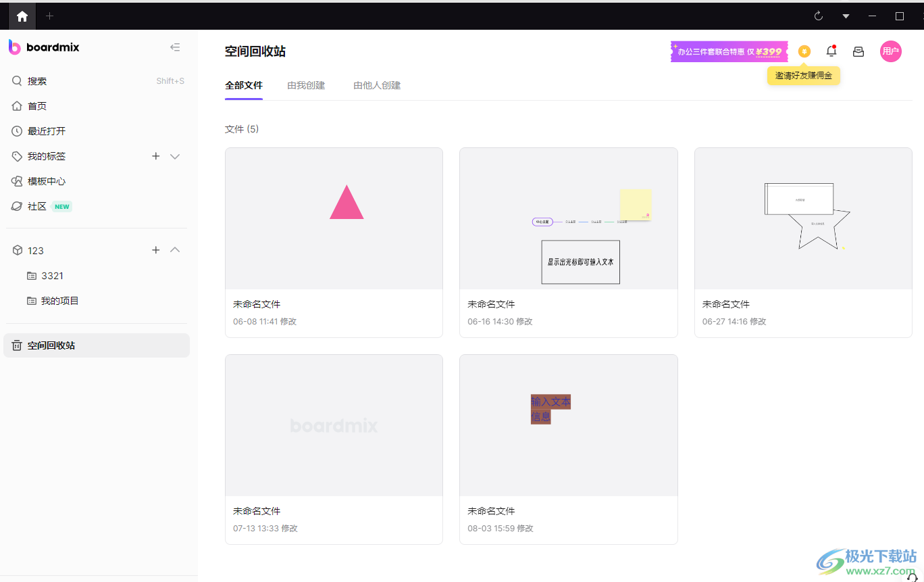
Task: Collapse the left sidebar
Action: point(175,47)
